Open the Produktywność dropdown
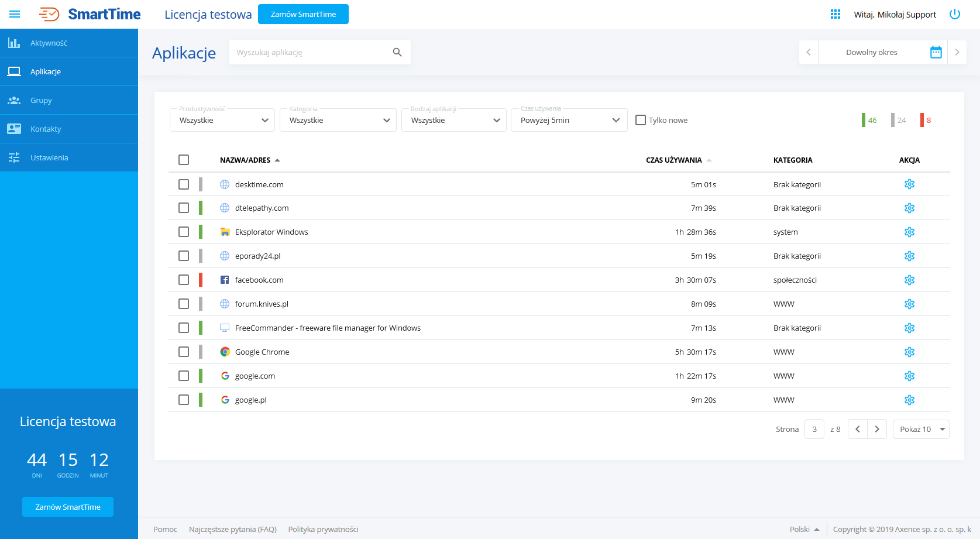 (222, 119)
